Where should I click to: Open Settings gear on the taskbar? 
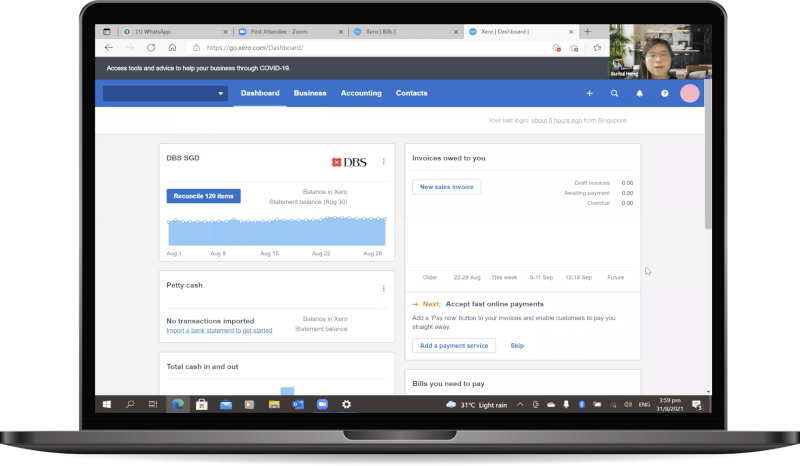click(x=346, y=404)
